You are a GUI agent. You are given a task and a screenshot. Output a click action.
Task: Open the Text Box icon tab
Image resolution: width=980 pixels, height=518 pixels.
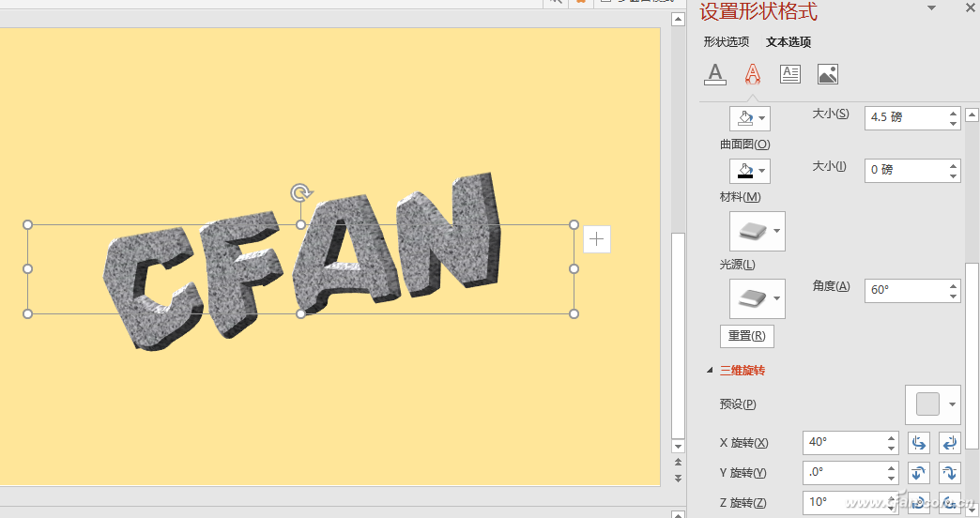(790, 74)
